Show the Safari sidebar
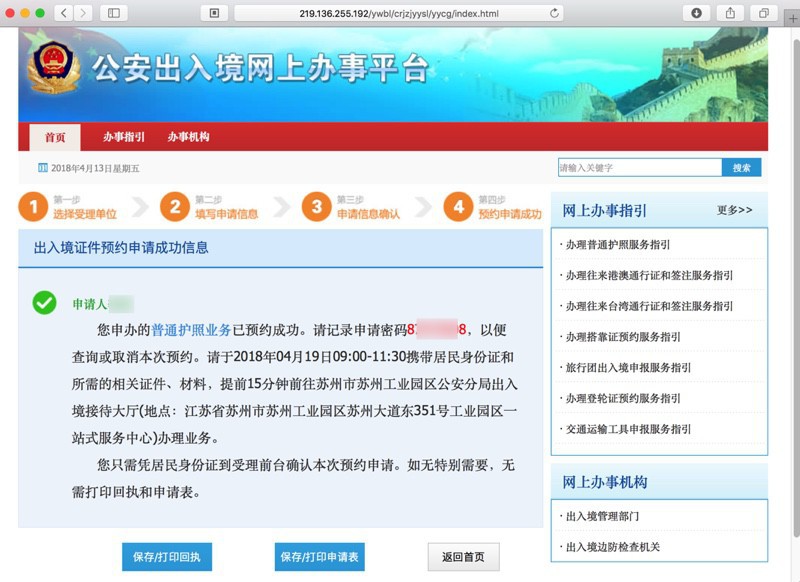Image resolution: width=800 pixels, height=582 pixels. click(114, 13)
